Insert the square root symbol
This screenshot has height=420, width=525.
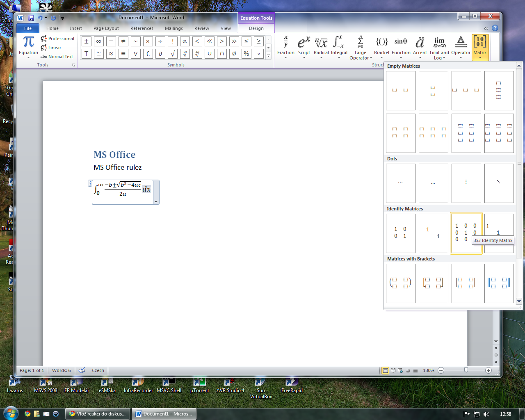[173, 54]
